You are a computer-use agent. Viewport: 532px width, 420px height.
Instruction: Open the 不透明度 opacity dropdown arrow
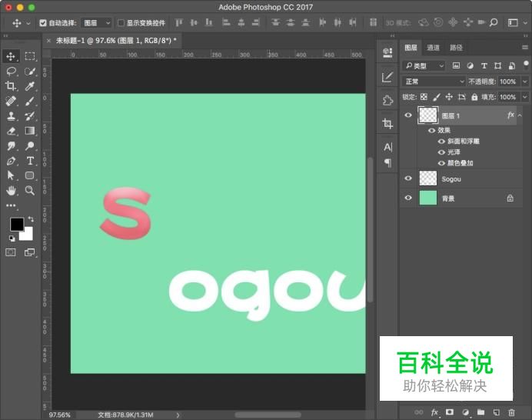pos(525,82)
